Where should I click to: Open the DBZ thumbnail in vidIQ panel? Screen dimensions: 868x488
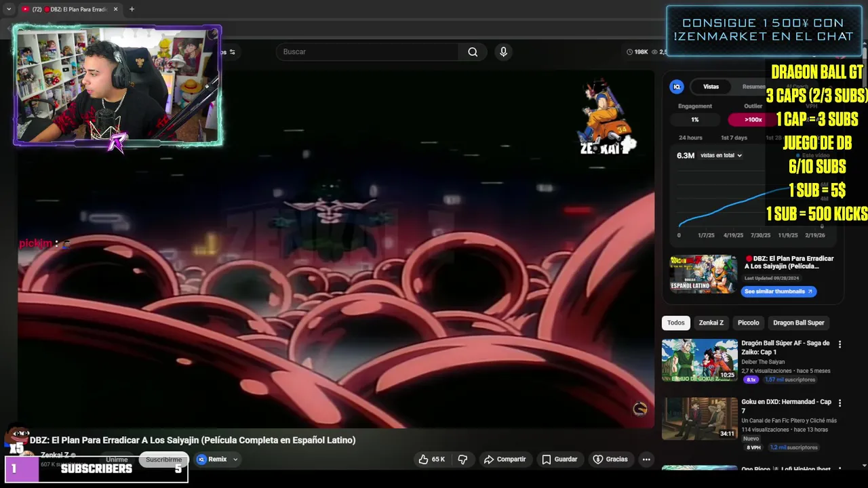pos(703,274)
